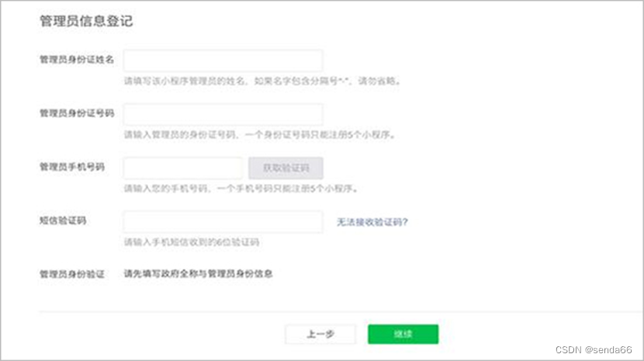This screenshot has width=644, height=361.
Task: Focus the 管理员身份证号码 text box
Action: (223, 114)
